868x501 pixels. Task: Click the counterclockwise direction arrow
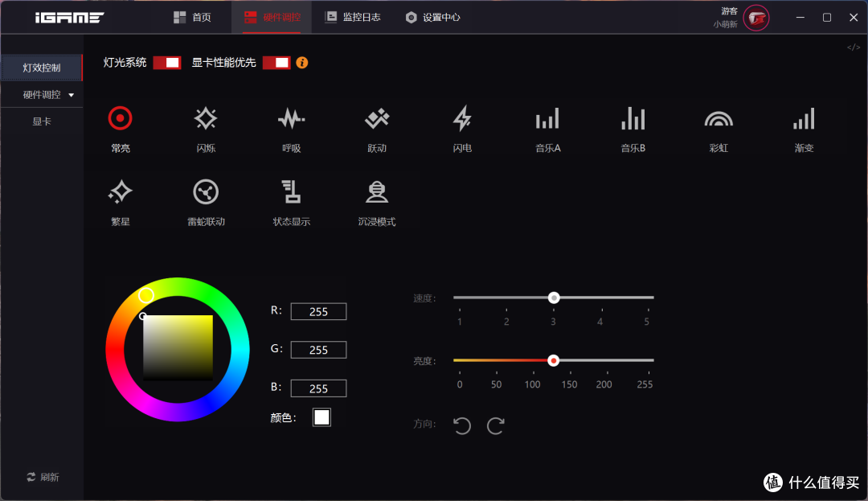461,425
